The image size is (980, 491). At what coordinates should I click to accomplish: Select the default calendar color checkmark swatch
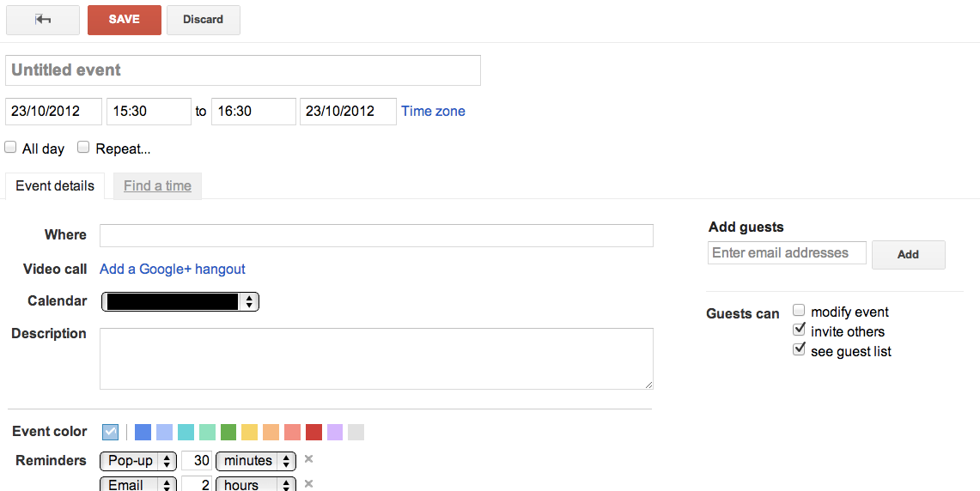[110, 432]
